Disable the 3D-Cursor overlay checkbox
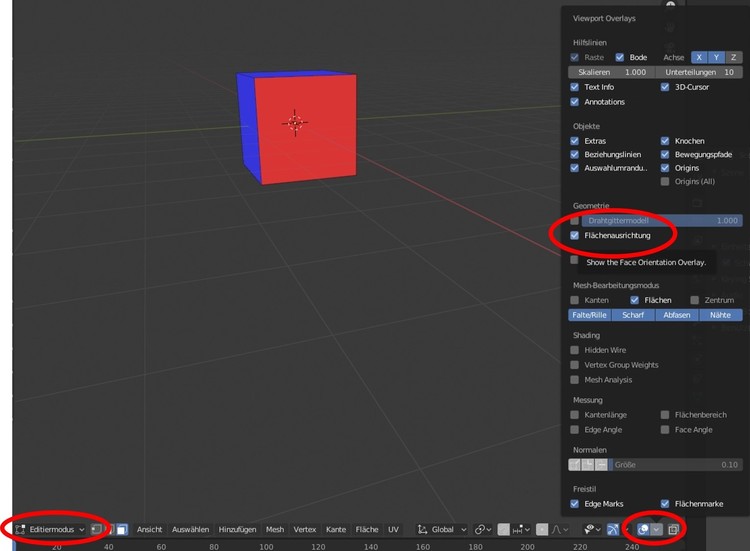The height and width of the screenshot is (551, 750). pyautogui.click(x=665, y=87)
